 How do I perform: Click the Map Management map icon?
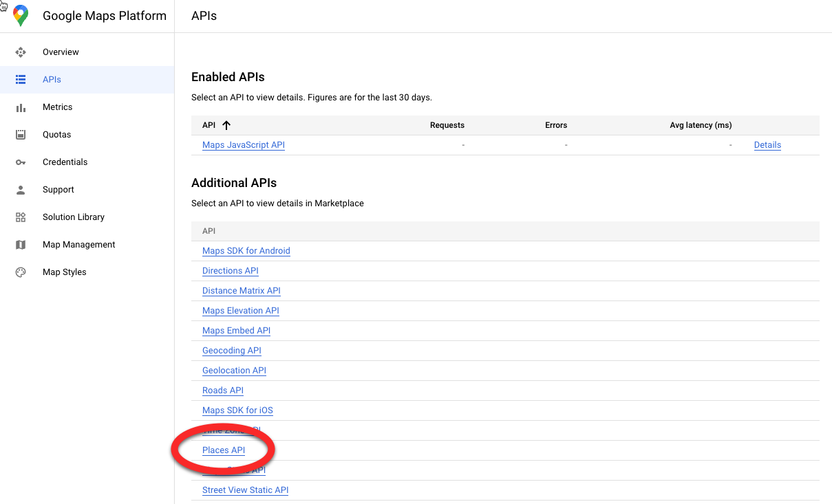pyautogui.click(x=21, y=245)
